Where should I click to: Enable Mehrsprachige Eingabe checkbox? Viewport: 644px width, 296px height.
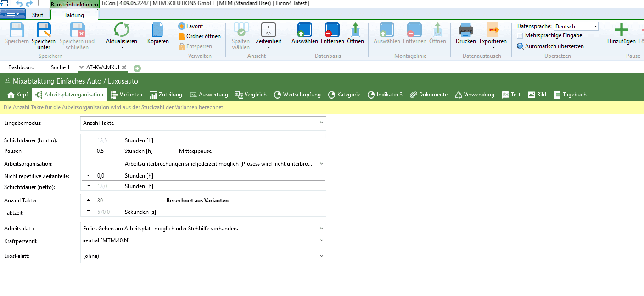(520, 35)
